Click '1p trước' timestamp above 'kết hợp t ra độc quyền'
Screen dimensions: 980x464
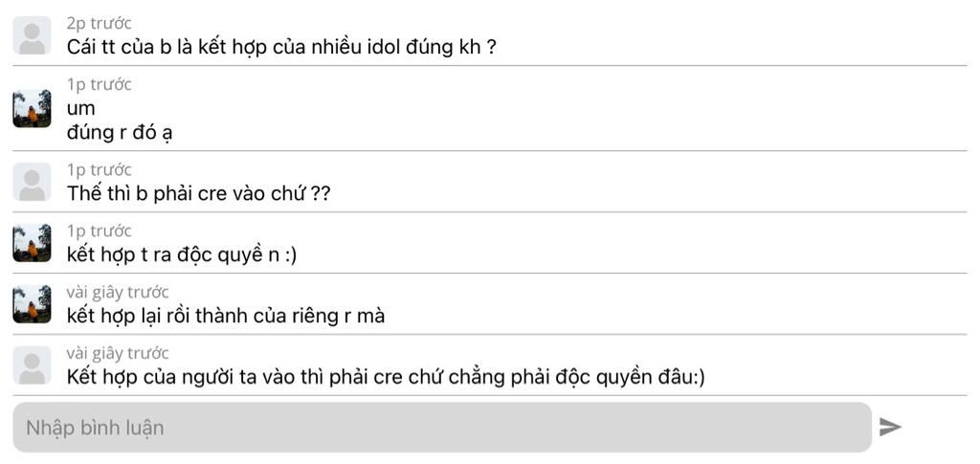pos(99,231)
